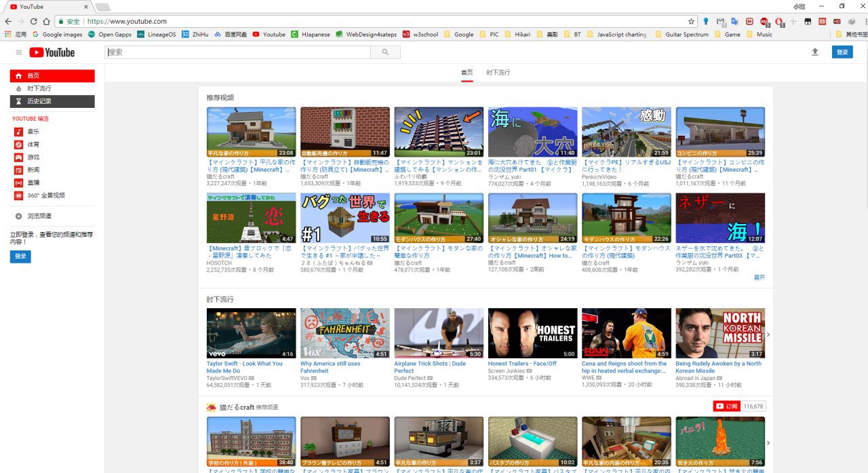Bookmark page with the star icon
The image size is (868, 473).
coord(691,21)
